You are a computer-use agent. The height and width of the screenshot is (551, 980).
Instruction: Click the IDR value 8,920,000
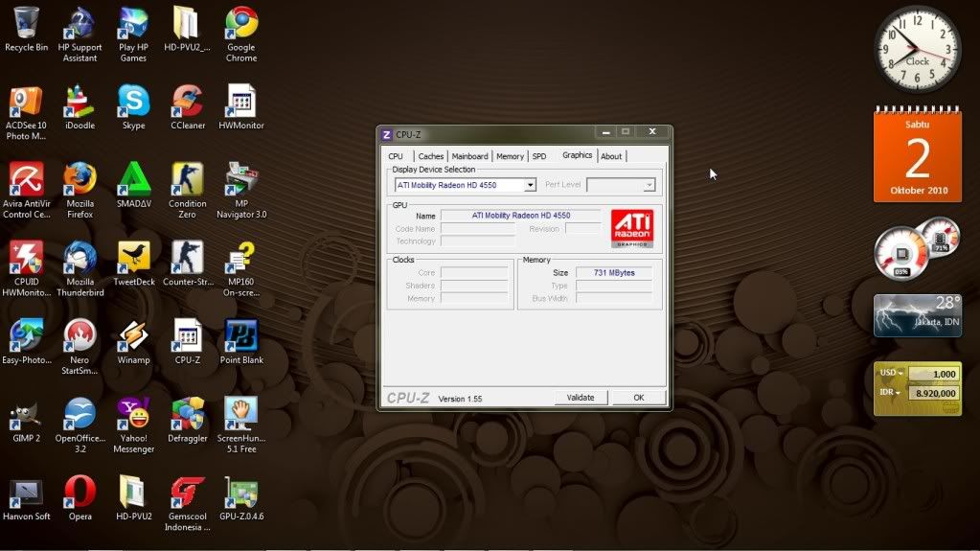click(934, 393)
